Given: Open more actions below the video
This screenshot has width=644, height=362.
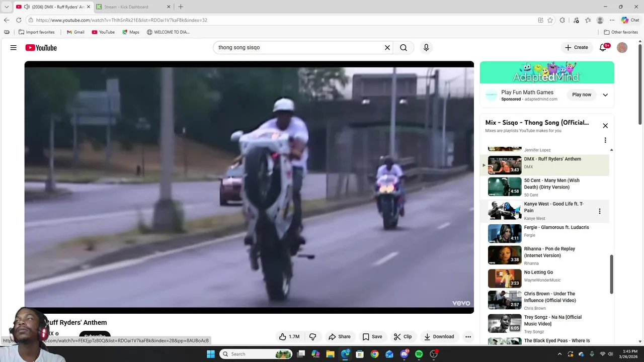Looking at the screenshot, I should (468, 337).
